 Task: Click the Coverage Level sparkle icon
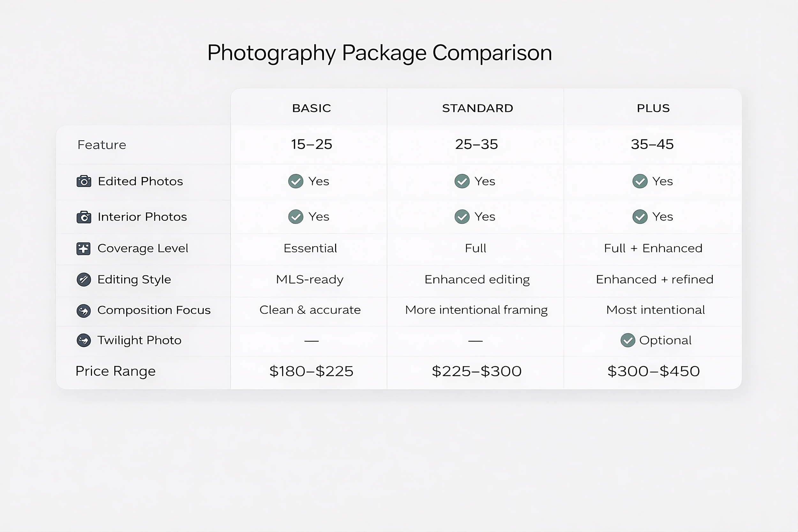click(x=83, y=248)
